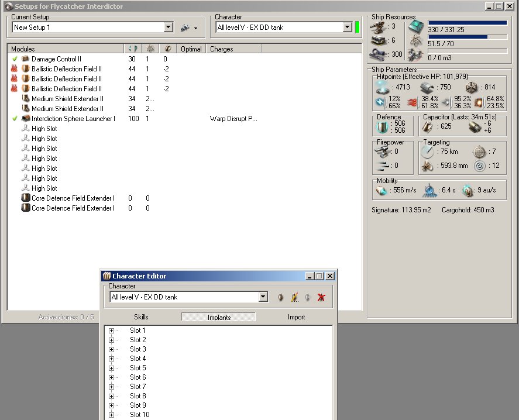Click the powergrid column header icon
This screenshot has height=420, width=519.
click(150, 49)
